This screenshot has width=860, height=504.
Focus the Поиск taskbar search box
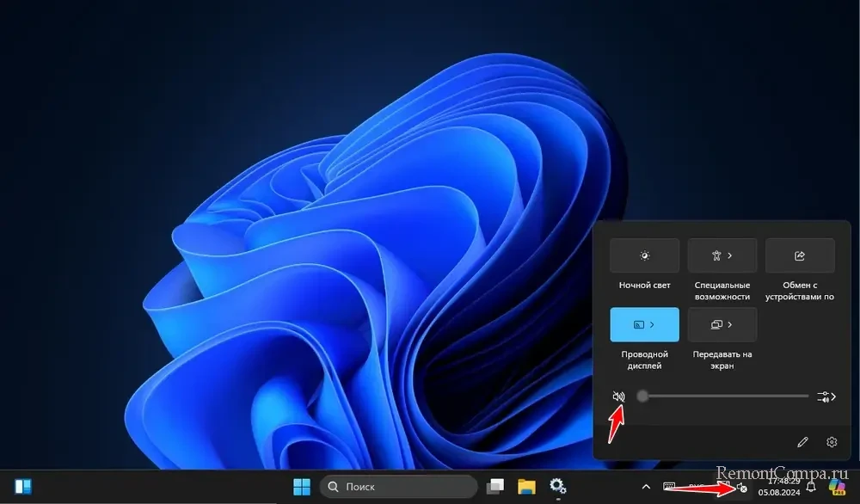(399, 487)
